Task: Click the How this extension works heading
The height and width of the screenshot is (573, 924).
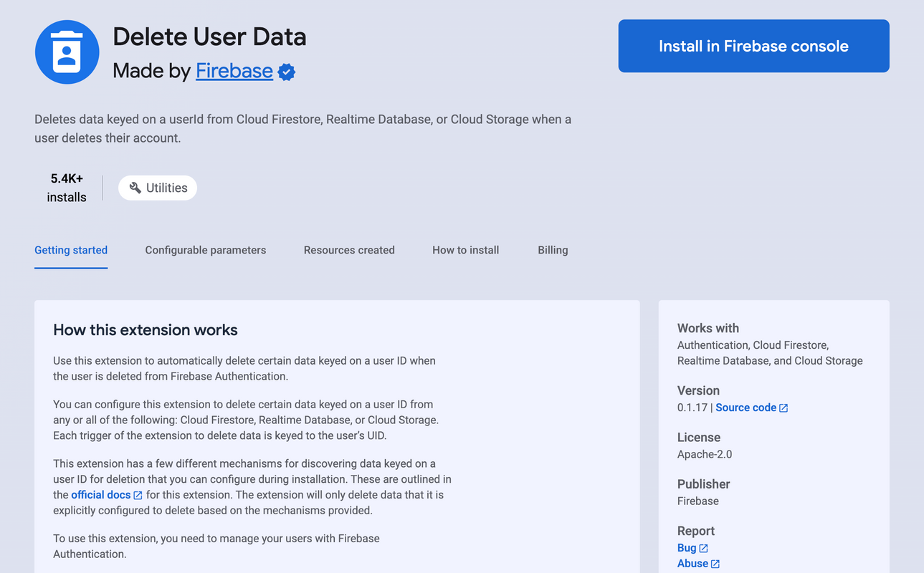Action: tap(146, 330)
